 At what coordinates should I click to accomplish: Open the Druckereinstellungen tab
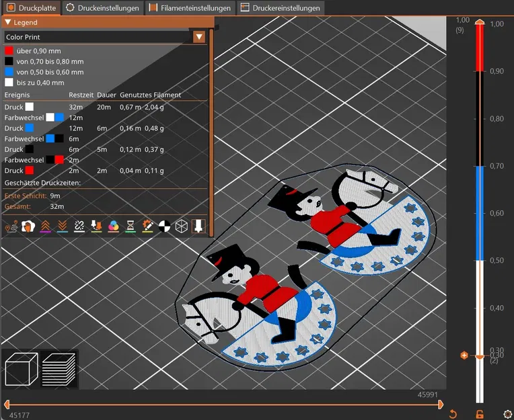click(x=281, y=8)
